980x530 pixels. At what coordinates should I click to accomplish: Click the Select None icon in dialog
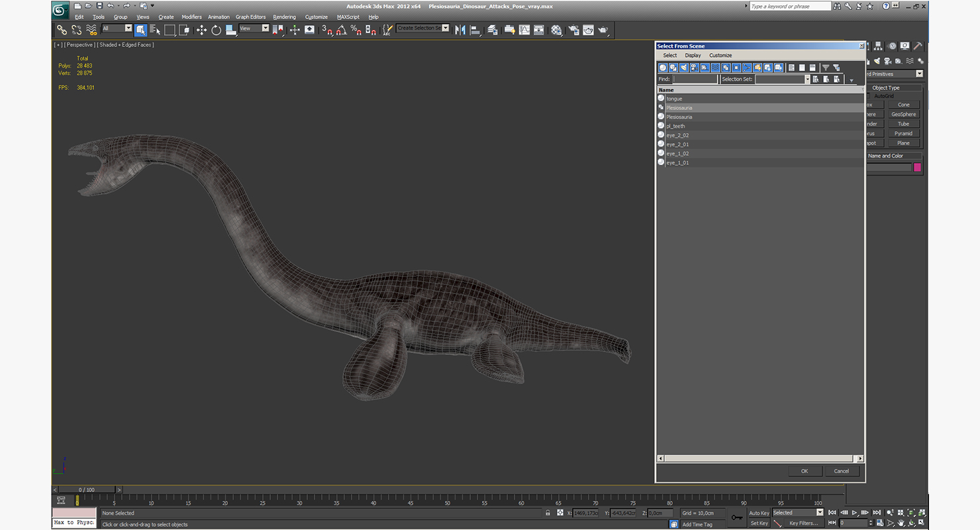click(802, 68)
